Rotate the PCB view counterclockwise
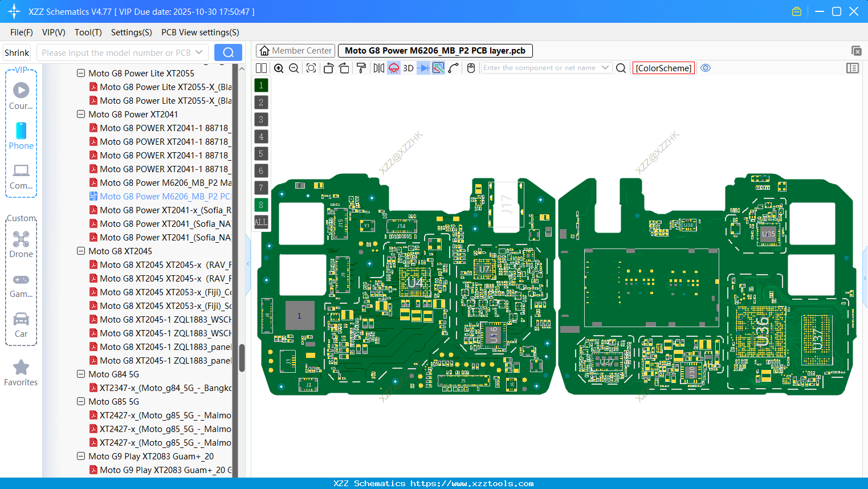This screenshot has height=489, width=868. (x=328, y=68)
